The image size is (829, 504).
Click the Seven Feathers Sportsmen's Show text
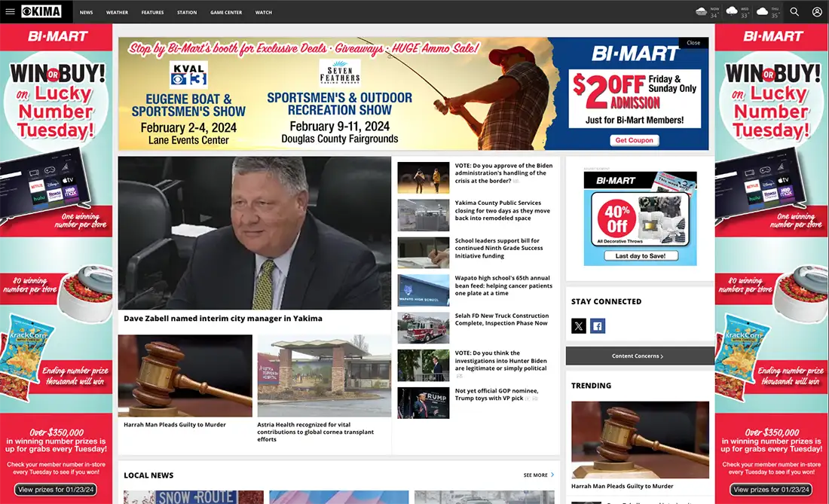click(x=339, y=103)
